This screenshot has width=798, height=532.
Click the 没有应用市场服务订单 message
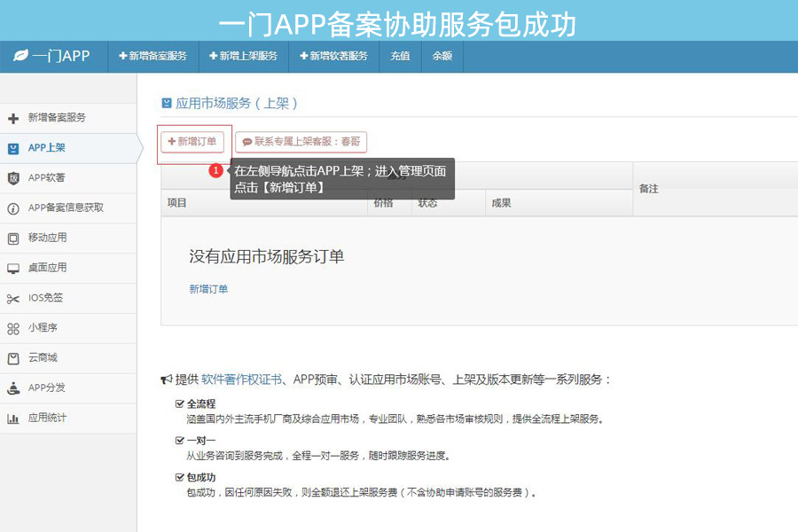pos(267,256)
